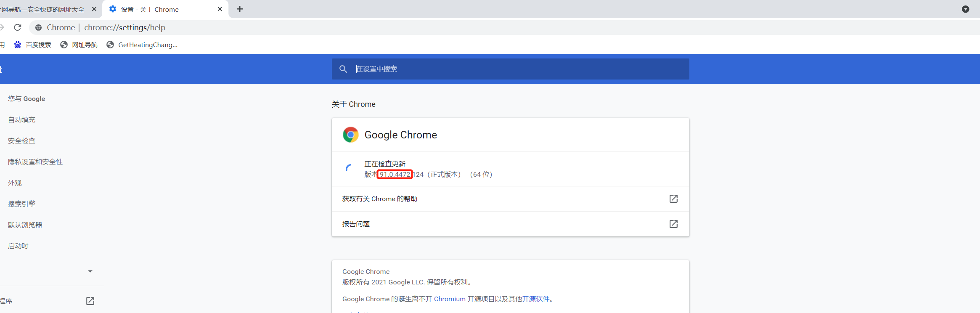Screen dimensions: 980x313
Task: Click the globe icon of GetHeatingChang bookmark
Action: tap(110, 45)
